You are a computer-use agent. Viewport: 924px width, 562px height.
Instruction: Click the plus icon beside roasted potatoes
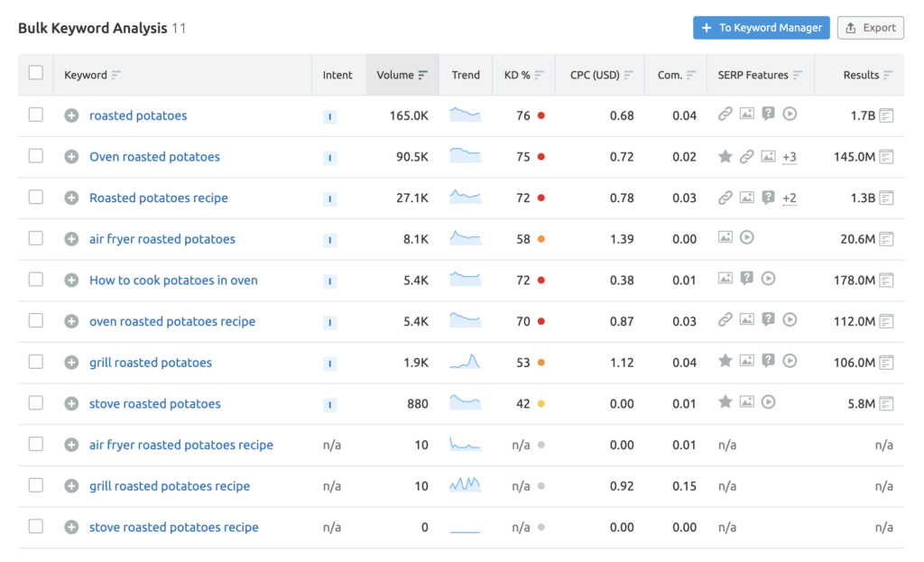click(71, 115)
